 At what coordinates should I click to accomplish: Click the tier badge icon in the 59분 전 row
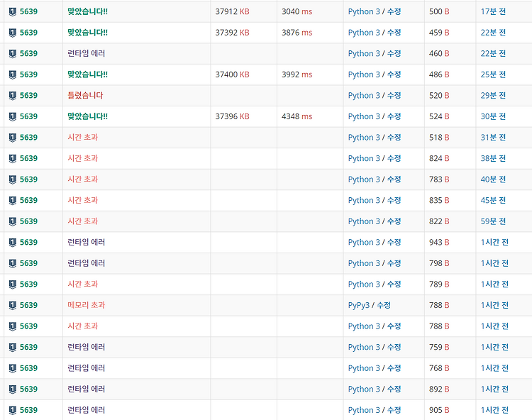tap(13, 221)
